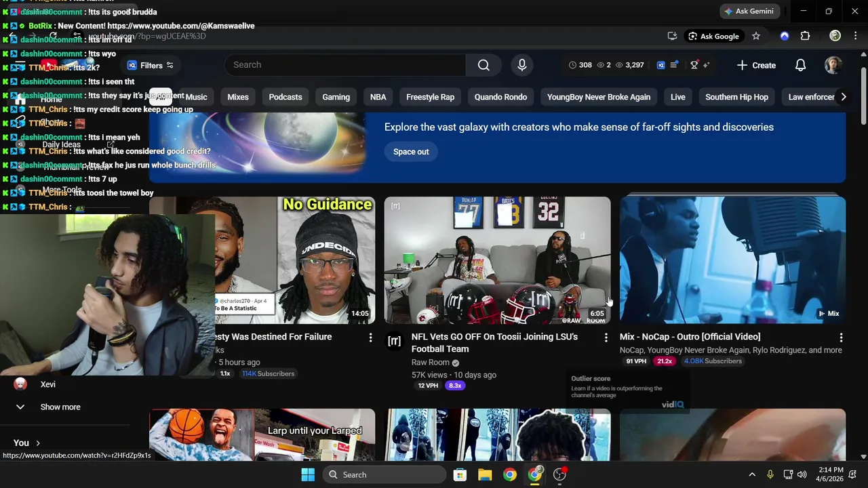This screenshot has height=488, width=868.
Task: Bookmark this page with the star icon
Action: [756, 36]
